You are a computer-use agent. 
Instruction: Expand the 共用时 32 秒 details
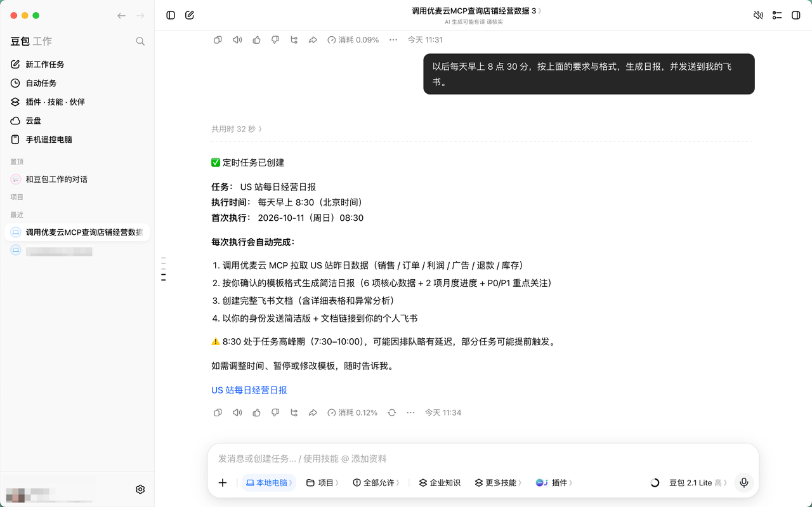(x=237, y=129)
